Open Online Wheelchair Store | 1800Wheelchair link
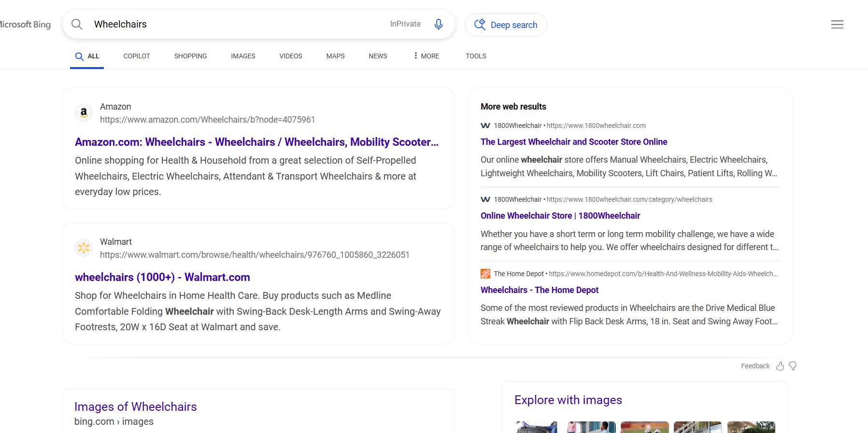Viewport: 868px width, 433px height. click(560, 216)
